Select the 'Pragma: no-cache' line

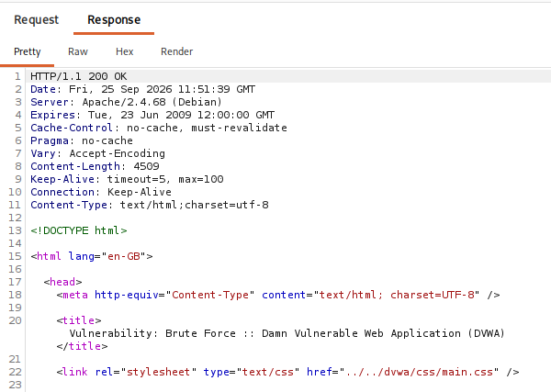82,140
